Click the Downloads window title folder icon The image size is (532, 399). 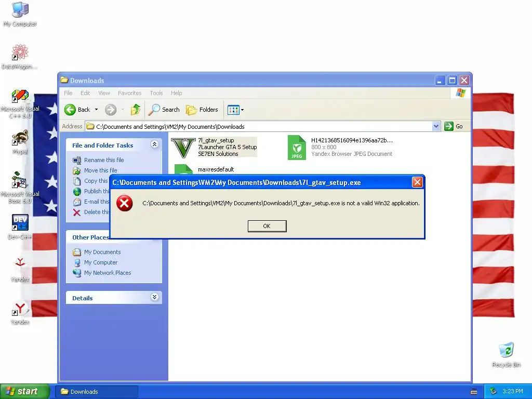(x=64, y=80)
